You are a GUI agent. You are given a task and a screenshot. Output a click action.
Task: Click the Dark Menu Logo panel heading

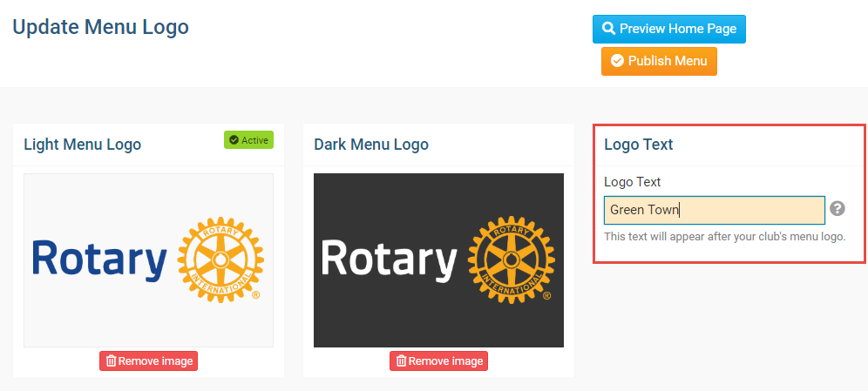pos(371,145)
